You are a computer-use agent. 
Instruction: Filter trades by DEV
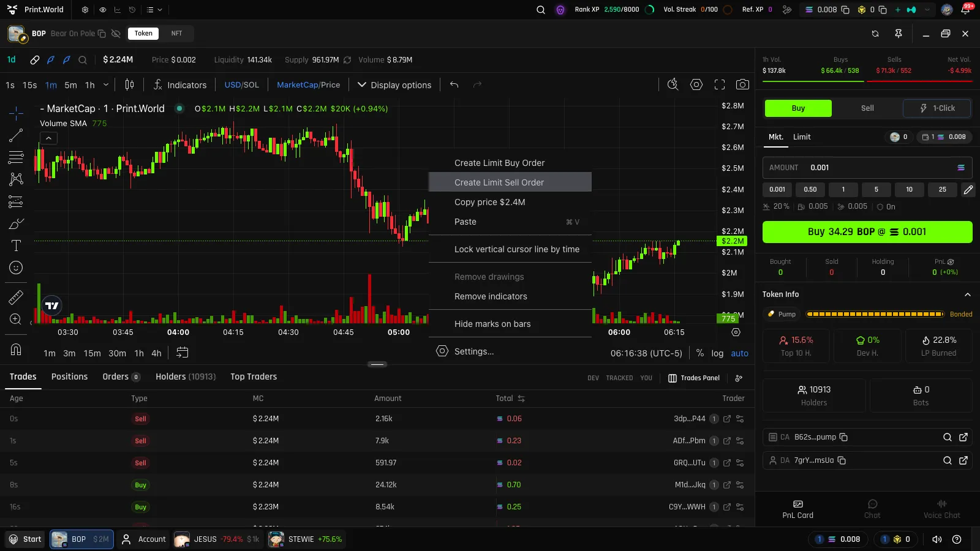pyautogui.click(x=593, y=378)
